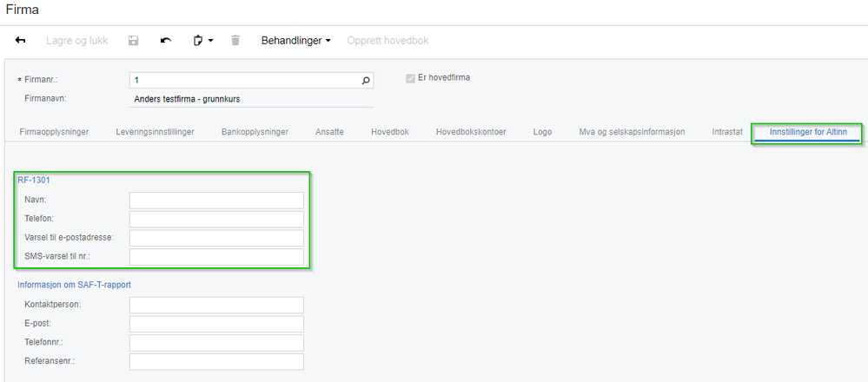Click the save floppy disk icon
868x382 pixels.
(x=134, y=40)
